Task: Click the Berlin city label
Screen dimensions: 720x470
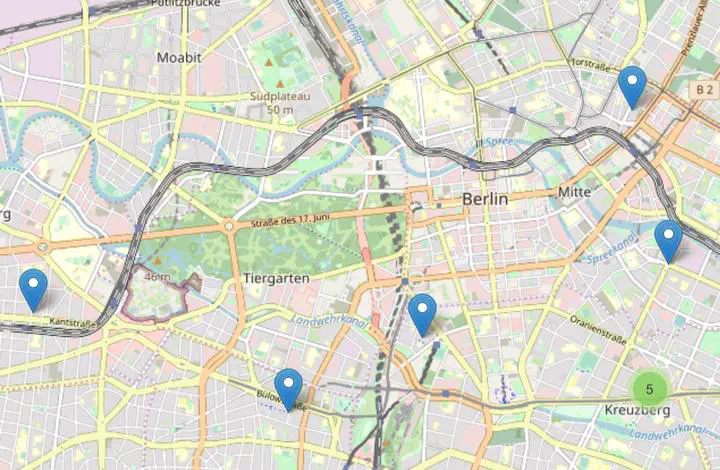Action: coord(485,199)
